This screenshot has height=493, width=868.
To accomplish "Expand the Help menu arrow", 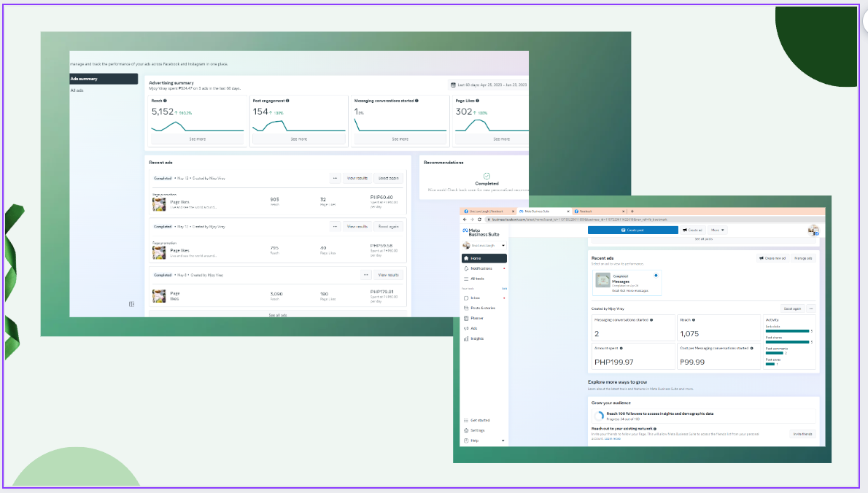I will tap(503, 441).
